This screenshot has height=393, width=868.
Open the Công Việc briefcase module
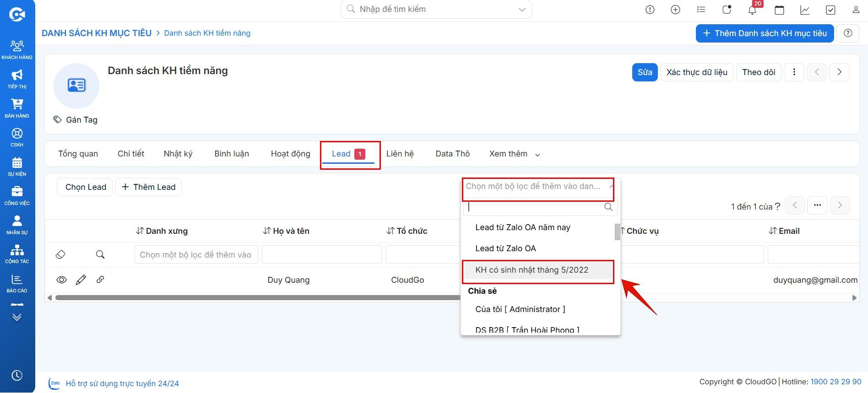tap(17, 196)
